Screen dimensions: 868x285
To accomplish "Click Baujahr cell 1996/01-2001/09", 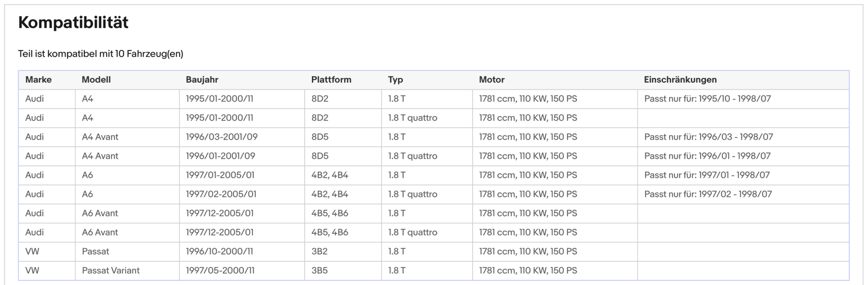I will pos(220,156).
